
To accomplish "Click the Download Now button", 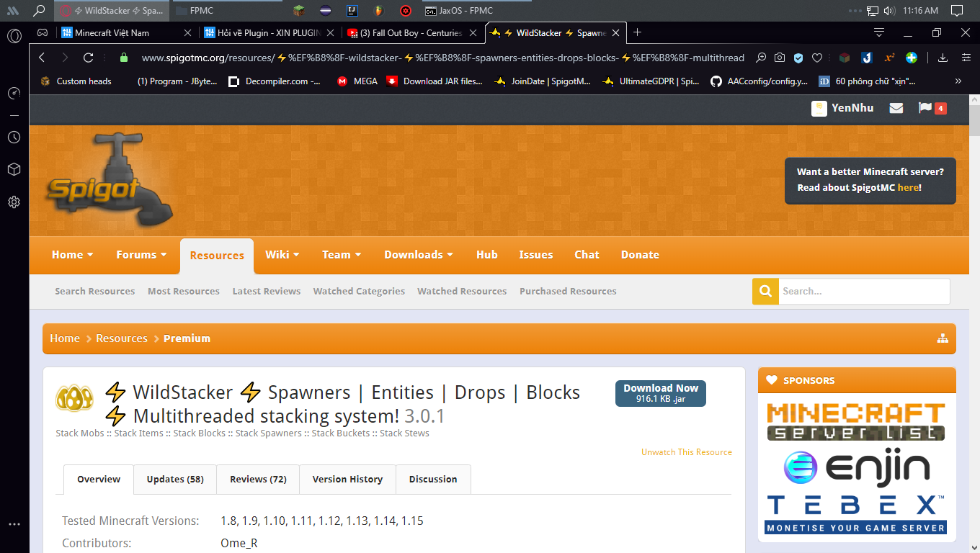I will (661, 392).
